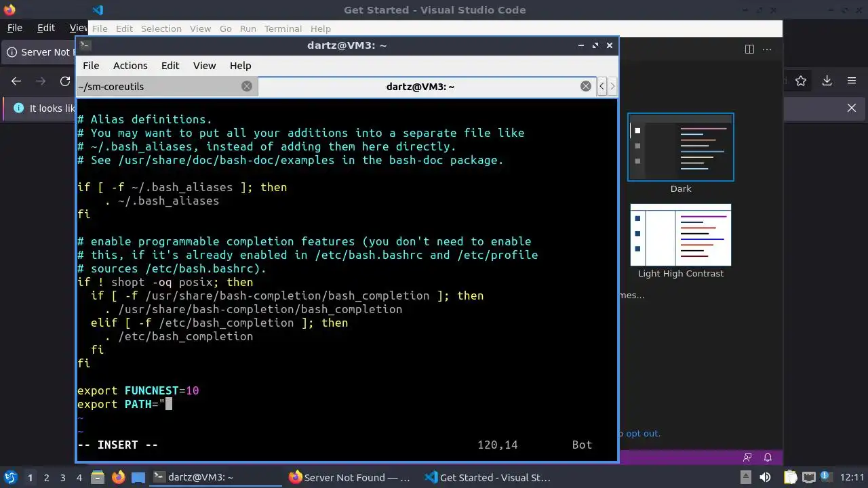
Task: Dismiss the Firefox notification bar
Action: (852, 108)
